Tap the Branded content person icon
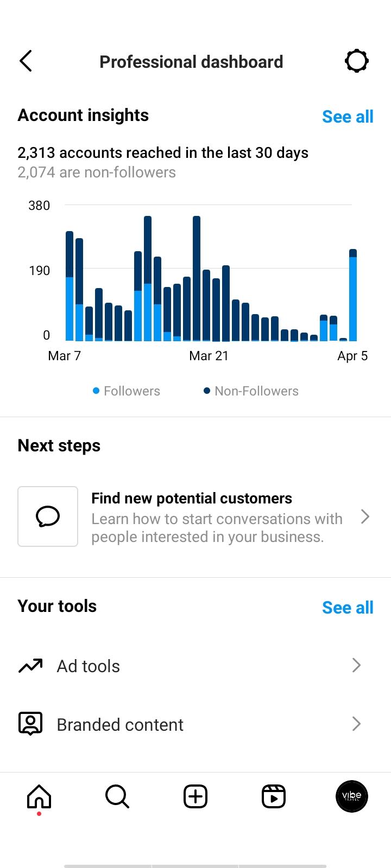Viewport: 391px width, 868px height. point(30,724)
